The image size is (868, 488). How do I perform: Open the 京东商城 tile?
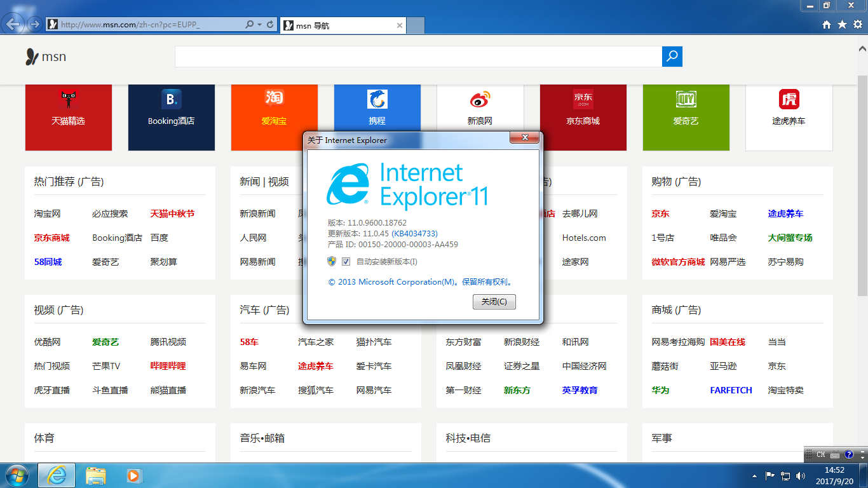pyautogui.click(x=583, y=118)
